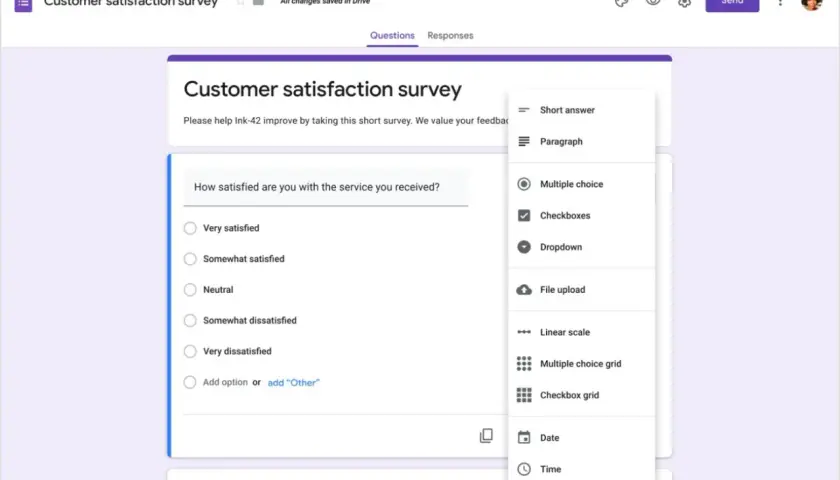Edit the form title Customer satisfaction survey

pos(322,89)
